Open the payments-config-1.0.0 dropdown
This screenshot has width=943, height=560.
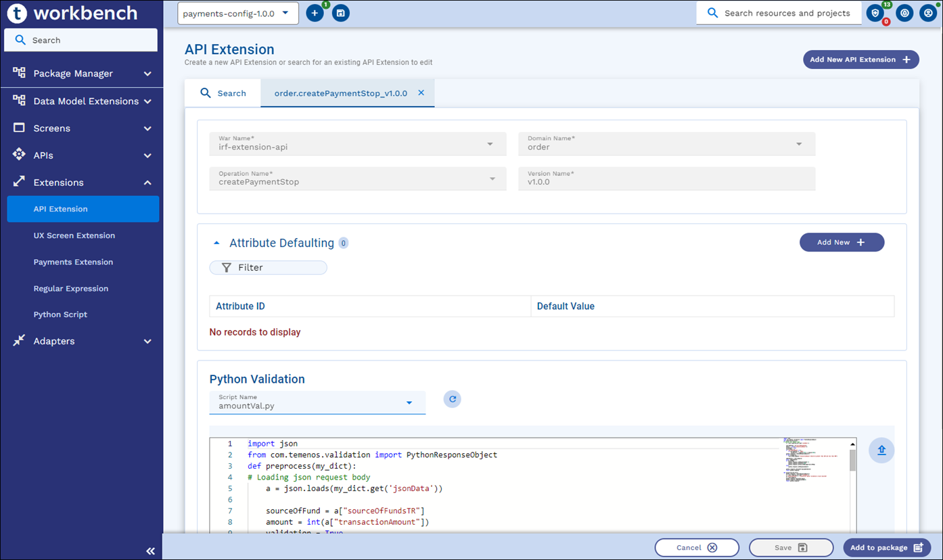[x=237, y=13]
